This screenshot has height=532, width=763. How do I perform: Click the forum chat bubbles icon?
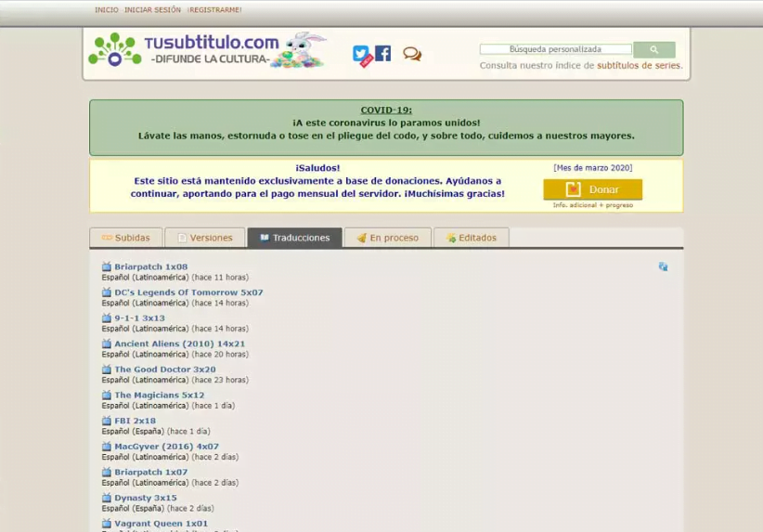[x=412, y=55]
